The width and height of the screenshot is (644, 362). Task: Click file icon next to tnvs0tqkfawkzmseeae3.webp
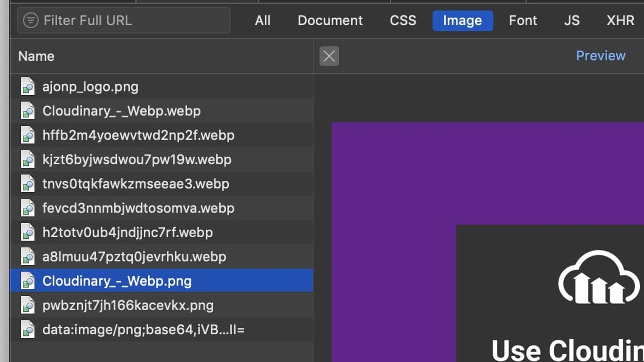click(x=28, y=184)
